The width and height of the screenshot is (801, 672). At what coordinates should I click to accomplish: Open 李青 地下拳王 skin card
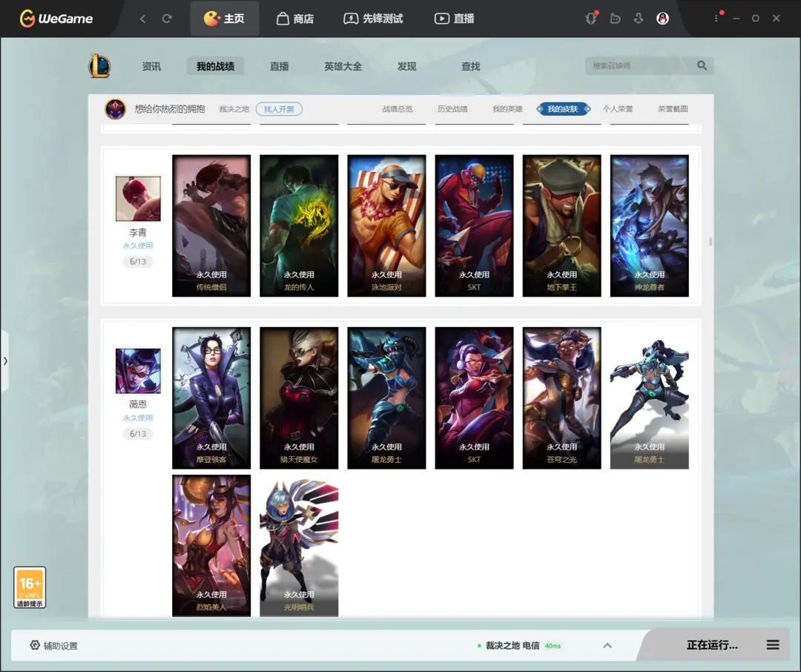[562, 225]
